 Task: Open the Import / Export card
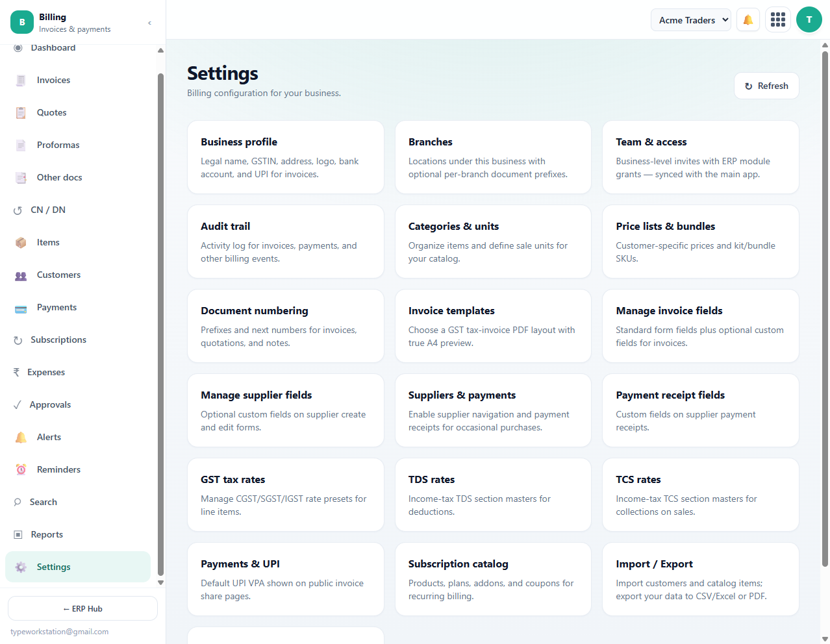point(701,579)
